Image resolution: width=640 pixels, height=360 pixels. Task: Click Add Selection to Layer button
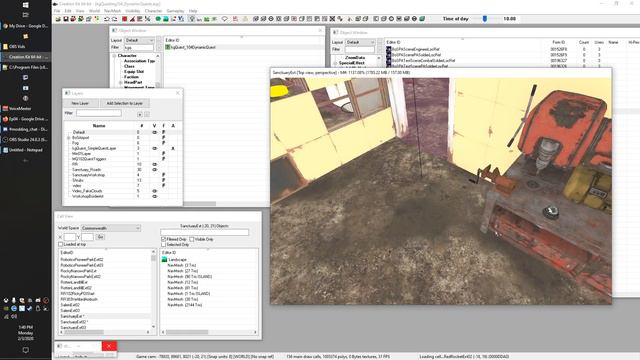(124, 103)
